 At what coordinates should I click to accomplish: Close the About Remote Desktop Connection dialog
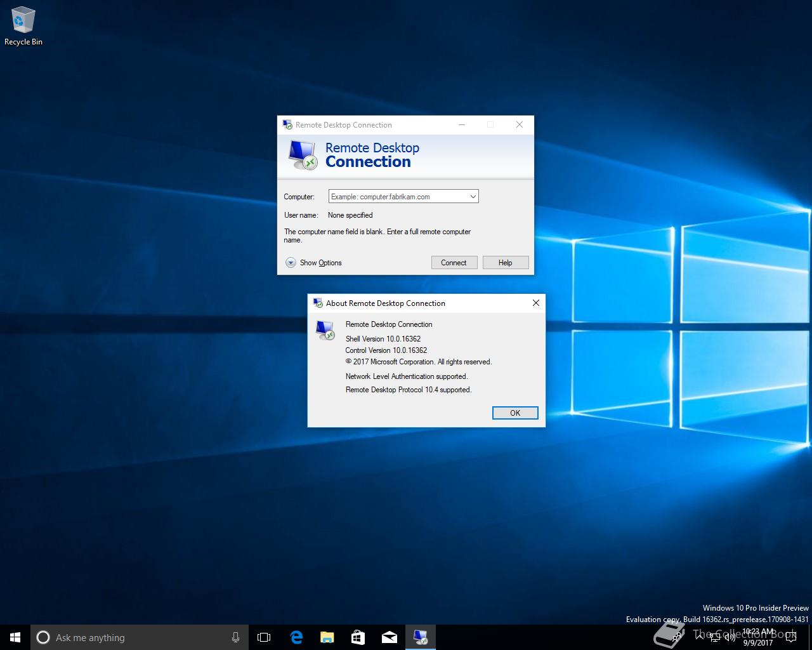tap(536, 303)
